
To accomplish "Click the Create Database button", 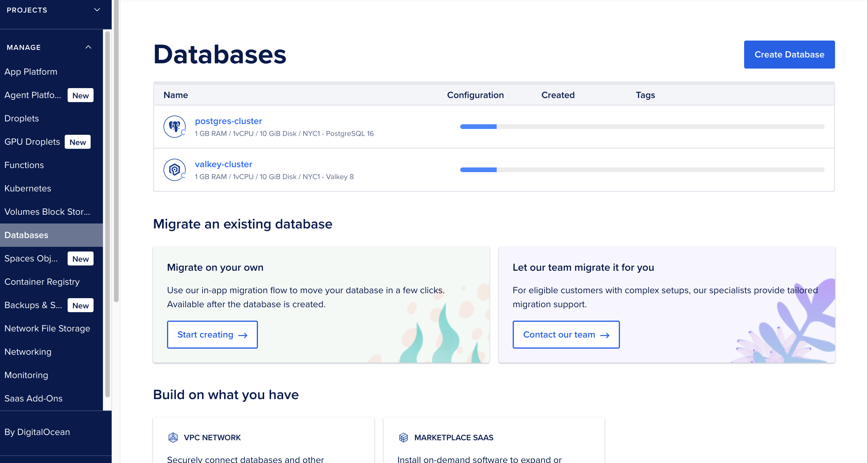I will click(x=789, y=55).
